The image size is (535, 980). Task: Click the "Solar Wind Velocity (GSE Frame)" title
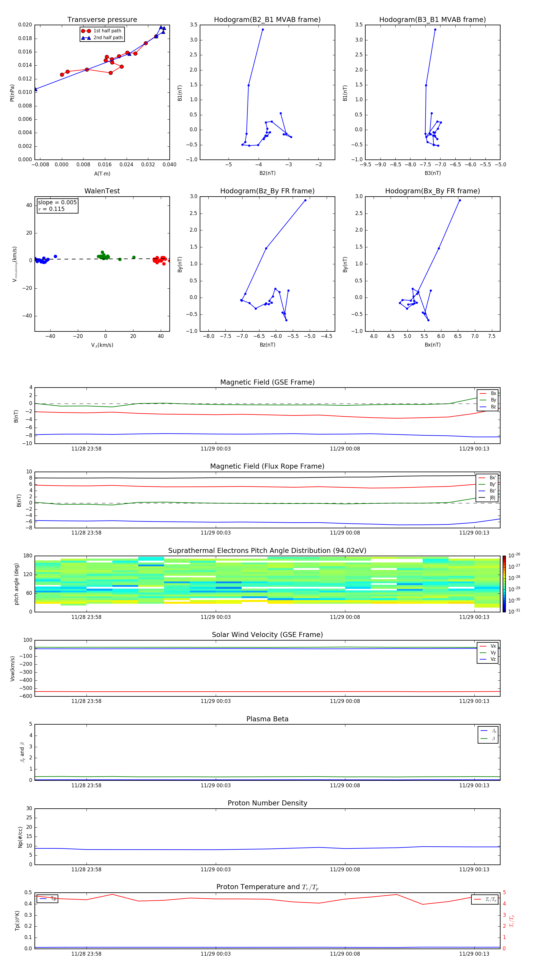point(267,635)
